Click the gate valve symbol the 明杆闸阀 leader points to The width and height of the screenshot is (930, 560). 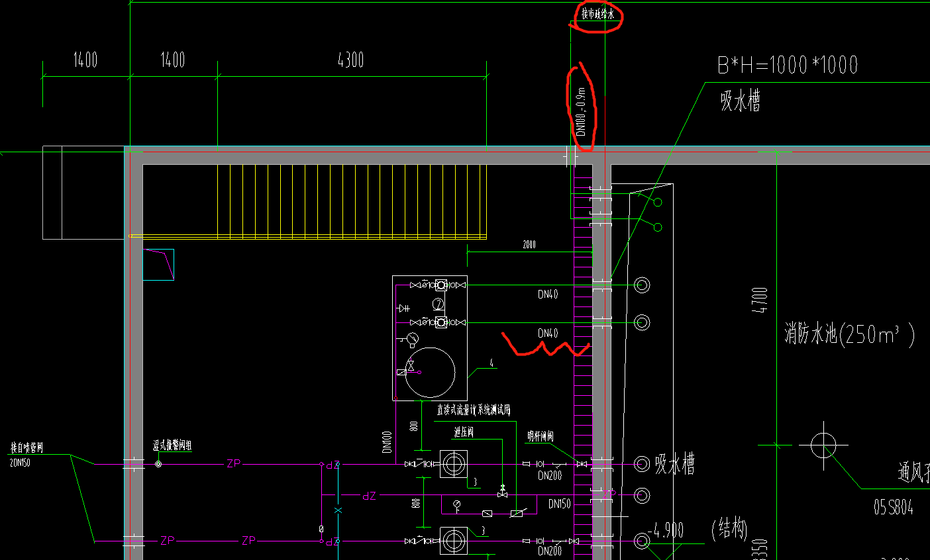coord(582,464)
